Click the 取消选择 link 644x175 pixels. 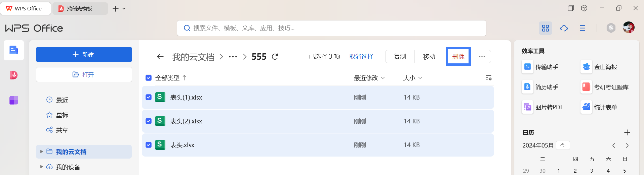click(x=361, y=57)
